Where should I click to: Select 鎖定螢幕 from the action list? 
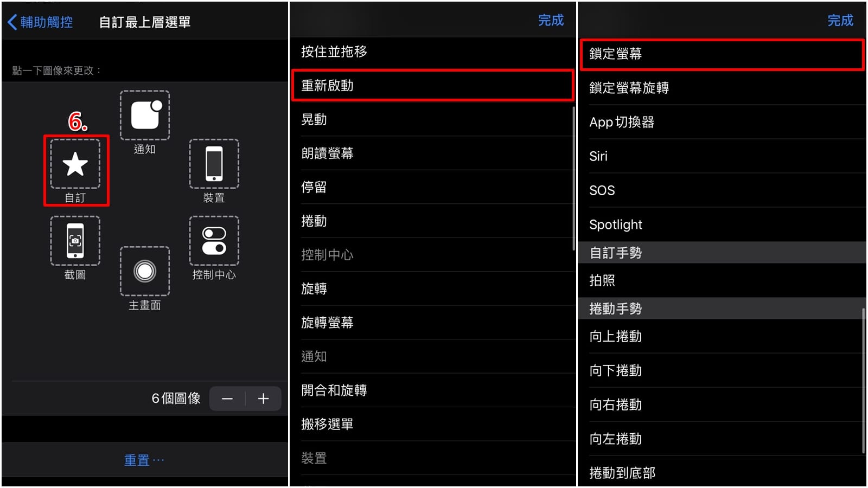pyautogui.click(x=722, y=54)
